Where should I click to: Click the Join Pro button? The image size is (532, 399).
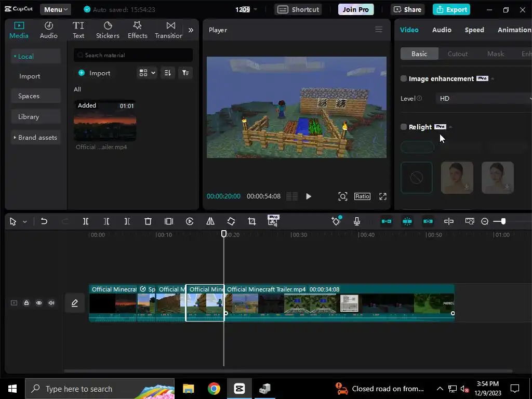pyautogui.click(x=355, y=9)
